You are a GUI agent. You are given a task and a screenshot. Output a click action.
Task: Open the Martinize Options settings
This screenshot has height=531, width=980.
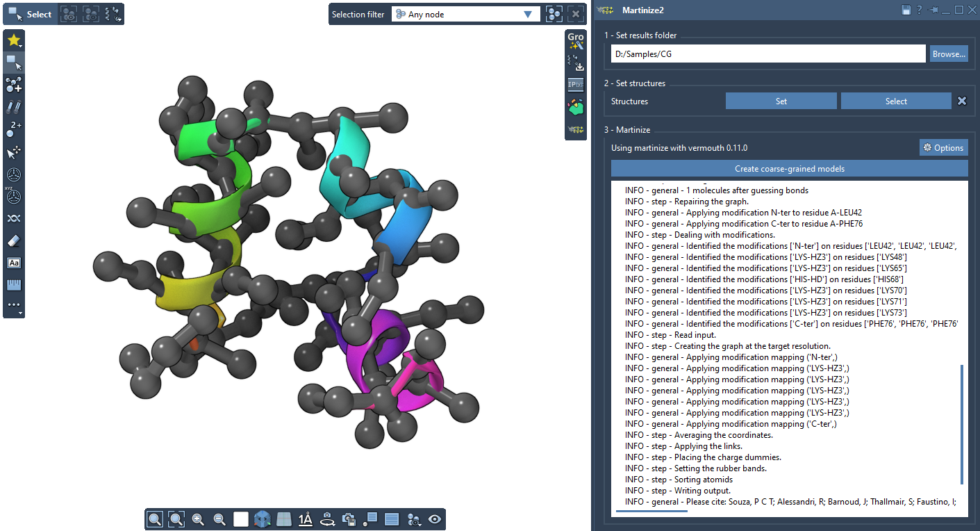click(943, 147)
